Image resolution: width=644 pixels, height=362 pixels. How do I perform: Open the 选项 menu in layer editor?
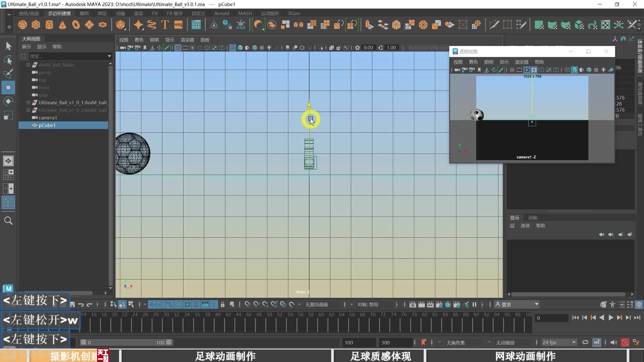click(x=525, y=226)
